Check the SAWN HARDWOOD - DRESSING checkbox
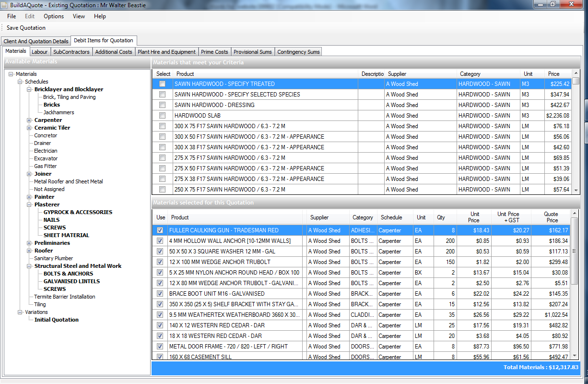Viewport: 588px width, 384px height. click(162, 105)
